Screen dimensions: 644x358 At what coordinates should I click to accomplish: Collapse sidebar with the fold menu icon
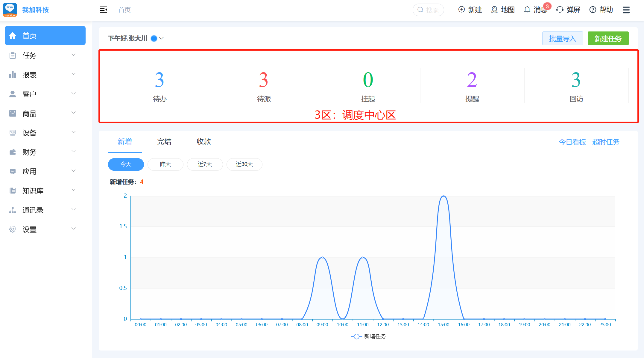pos(104,10)
